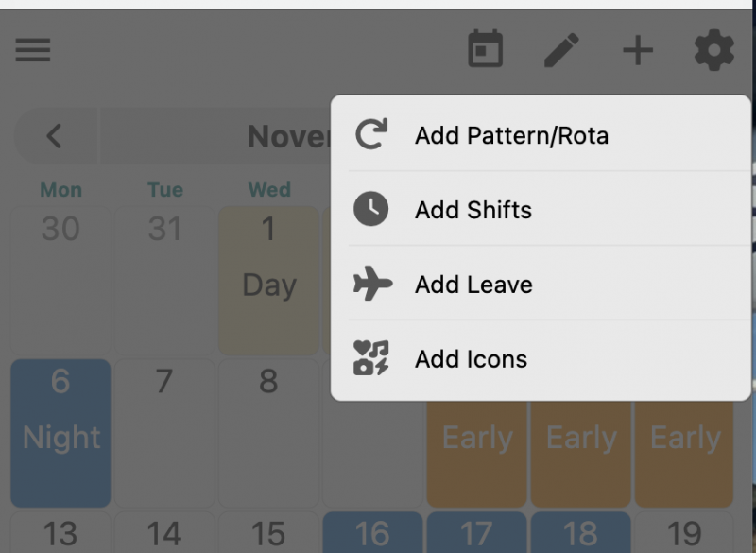Open the hamburger navigation menu
Screen dimensions: 756x553
click(33, 50)
